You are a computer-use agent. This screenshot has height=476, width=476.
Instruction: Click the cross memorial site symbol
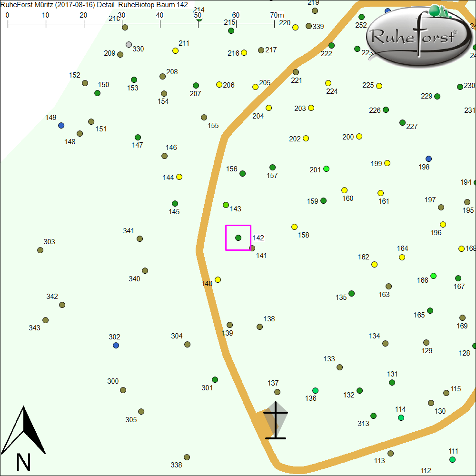(x=276, y=421)
